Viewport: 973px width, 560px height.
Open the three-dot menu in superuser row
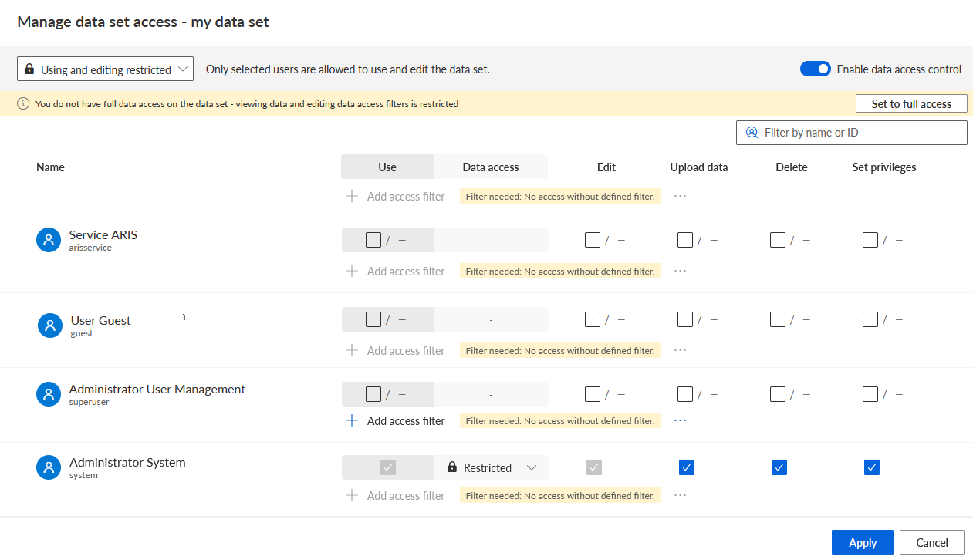pyautogui.click(x=680, y=420)
